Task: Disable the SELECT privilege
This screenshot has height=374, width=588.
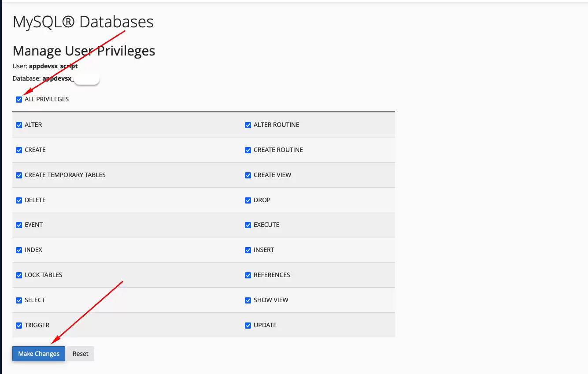Action: [19, 300]
